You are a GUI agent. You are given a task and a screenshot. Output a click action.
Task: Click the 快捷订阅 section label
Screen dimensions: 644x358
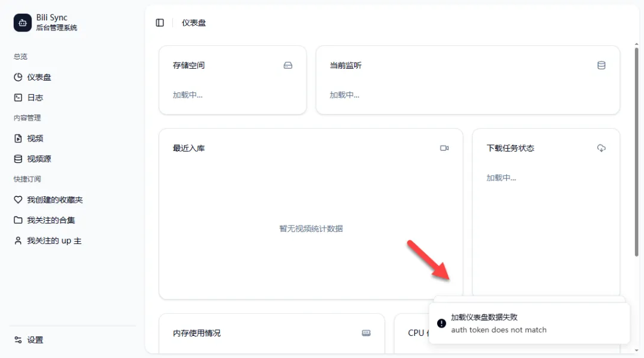[x=27, y=179]
